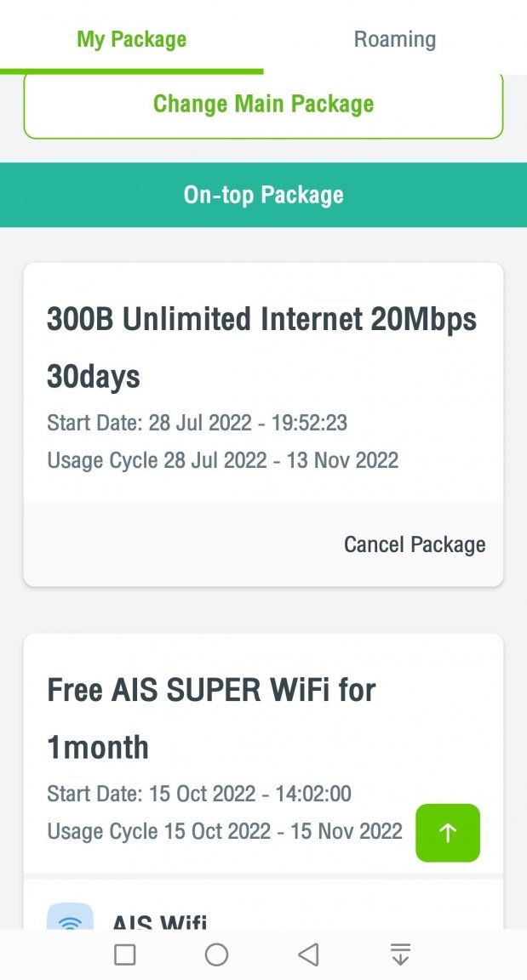Tap Start Date 28 Jul 2022 line
This screenshot has height=980, width=527.
[197, 423]
